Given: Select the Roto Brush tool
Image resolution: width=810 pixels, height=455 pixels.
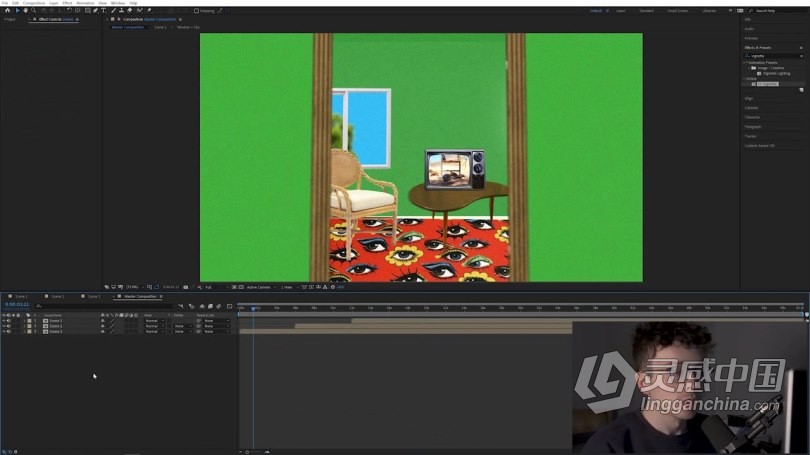Looking at the screenshot, I should click(x=139, y=10).
